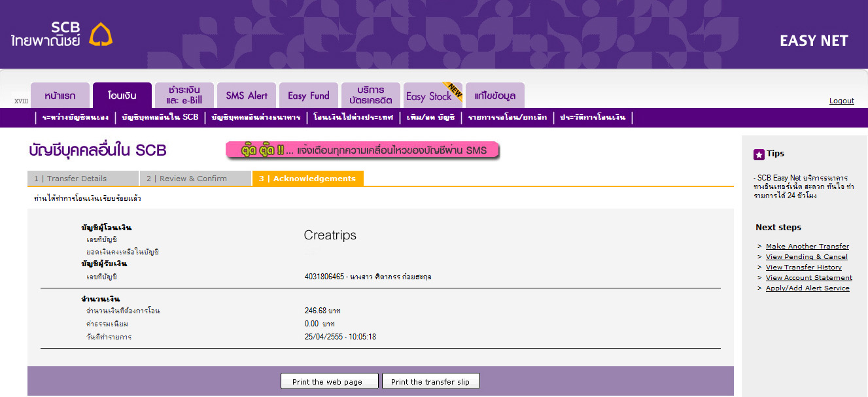Open the หน้าแรก home tab
The width and height of the screenshot is (868, 397).
point(60,95)
